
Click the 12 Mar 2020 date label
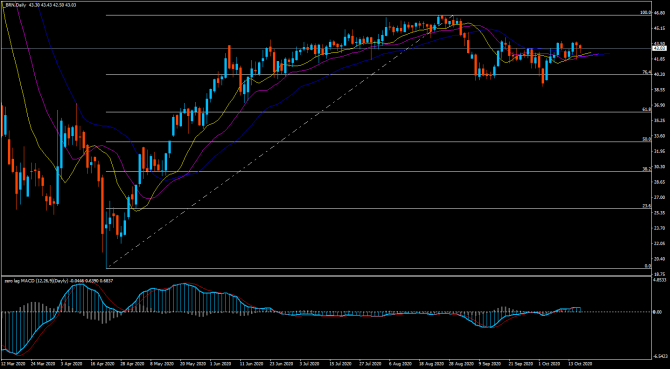coord(12,364)
